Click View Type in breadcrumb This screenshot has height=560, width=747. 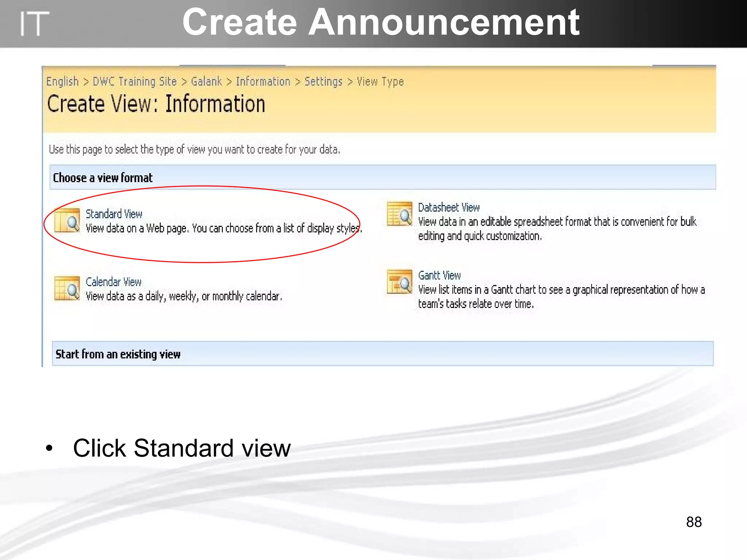click(x=380, y=81)
